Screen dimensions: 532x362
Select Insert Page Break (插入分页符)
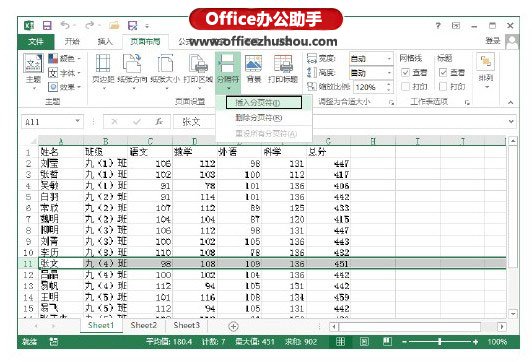click(264, 102)
